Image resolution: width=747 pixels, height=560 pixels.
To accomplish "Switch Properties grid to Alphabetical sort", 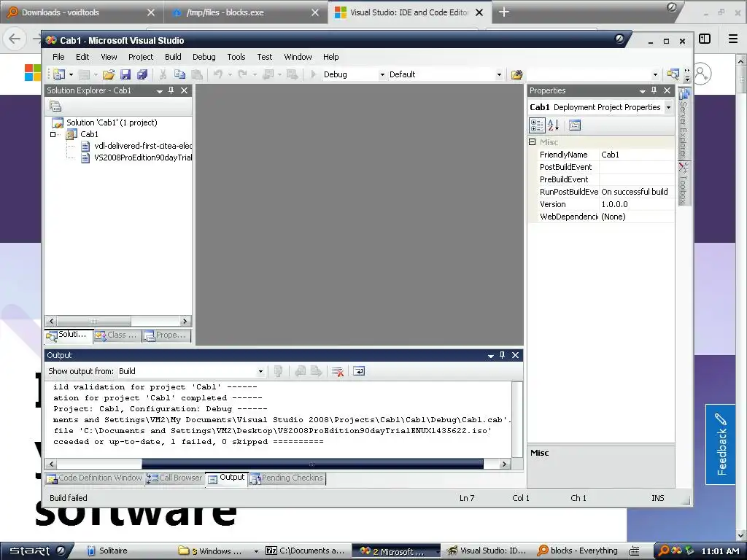I will pyautogui.click(x=553, y=125).
